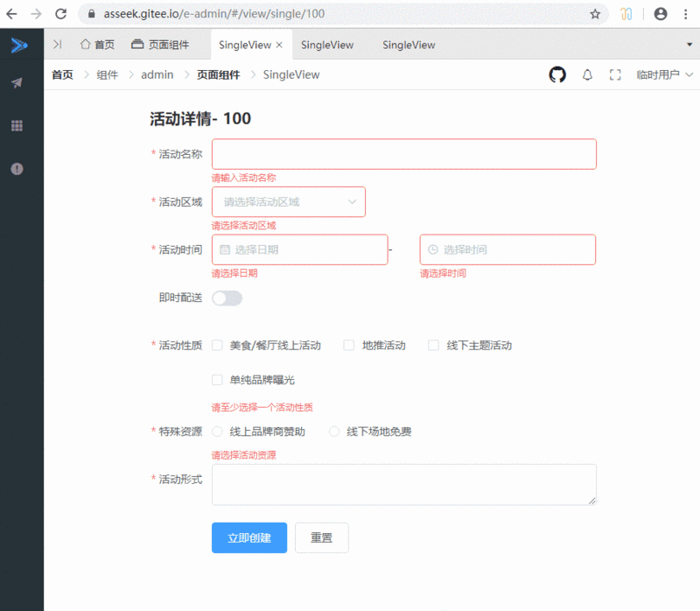Image resolution: width=700 pixels, height=611 pixels.
Task: Open the 选择时间 time picker
Action: click(507, 249)
